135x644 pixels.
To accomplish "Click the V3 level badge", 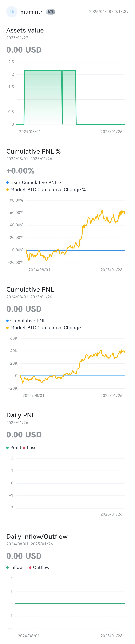I will click(x=50, y=12).
